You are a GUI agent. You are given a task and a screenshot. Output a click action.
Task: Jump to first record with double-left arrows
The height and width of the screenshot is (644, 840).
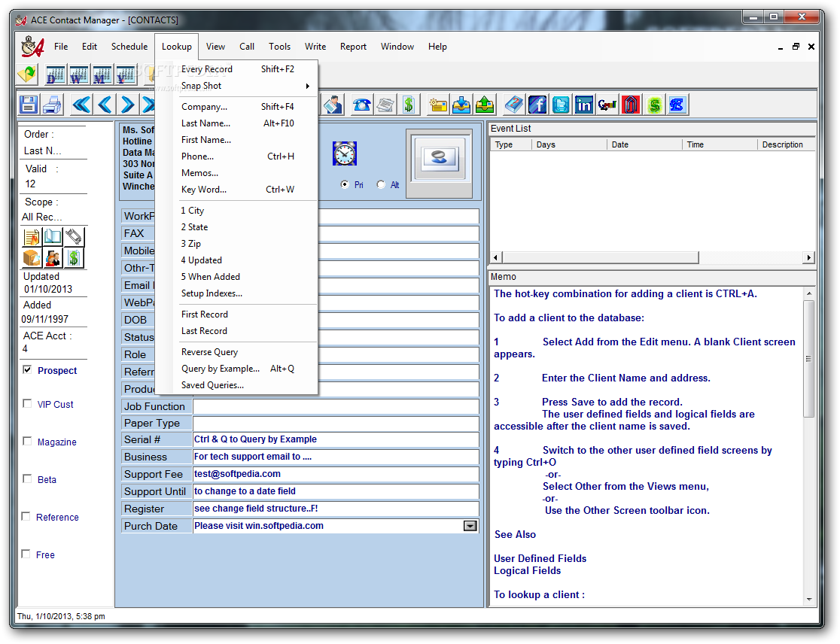tap(81, 105)
